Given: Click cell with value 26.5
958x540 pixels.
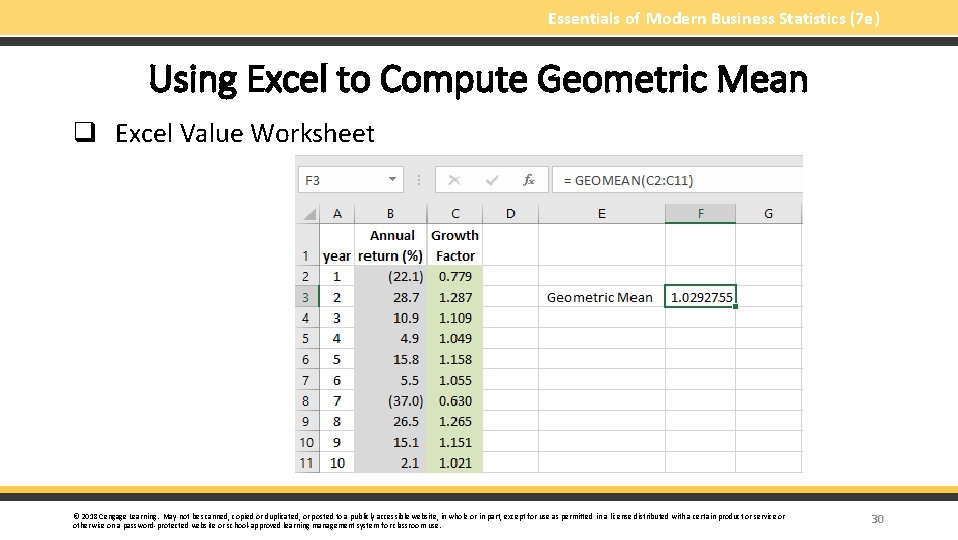Looking at the screenshot, I should (x=390, y=421).
